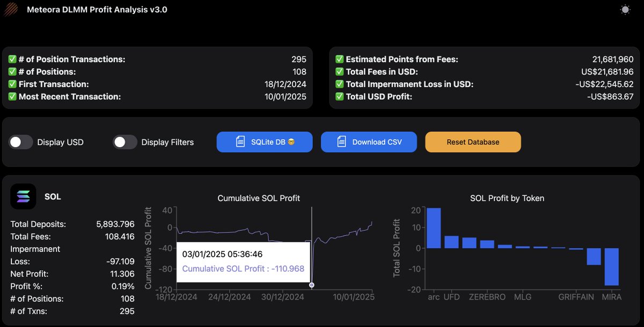
Task: Click the Most Recent Transaction date 10/01/2025
Action: pos(285,97)
